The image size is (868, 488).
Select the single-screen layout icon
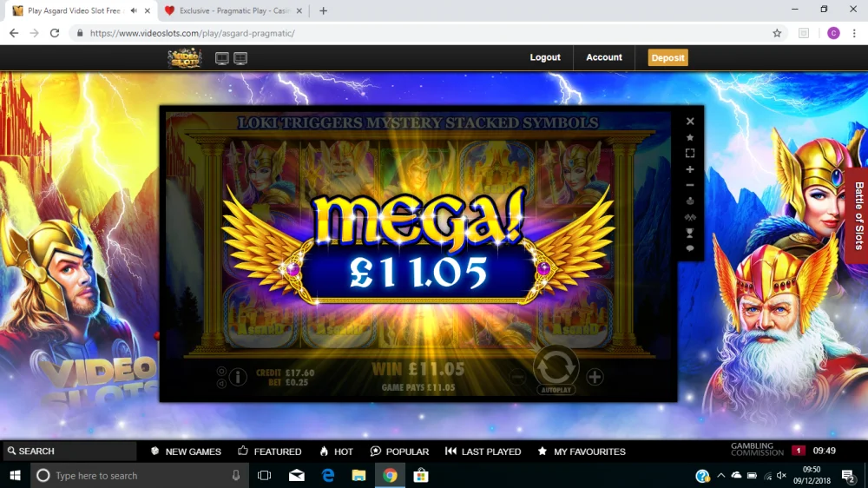pyautogui.click(x=222, y=58)
